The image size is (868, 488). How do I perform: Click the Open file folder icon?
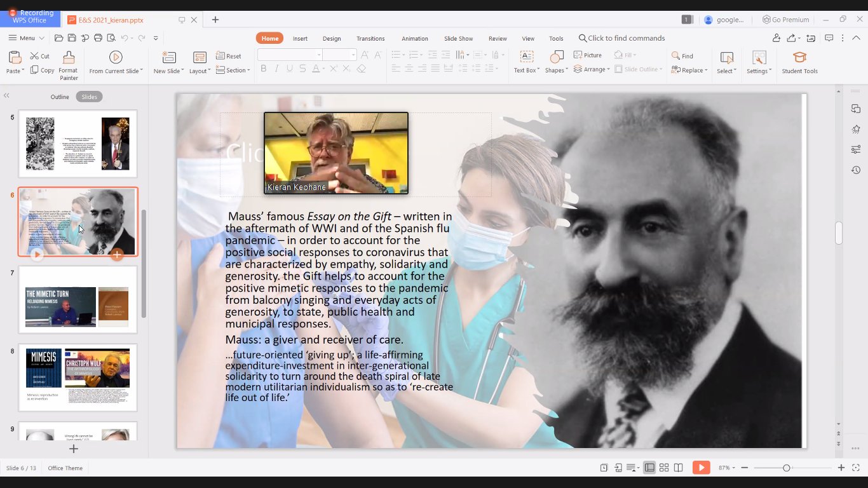[58, 38]
